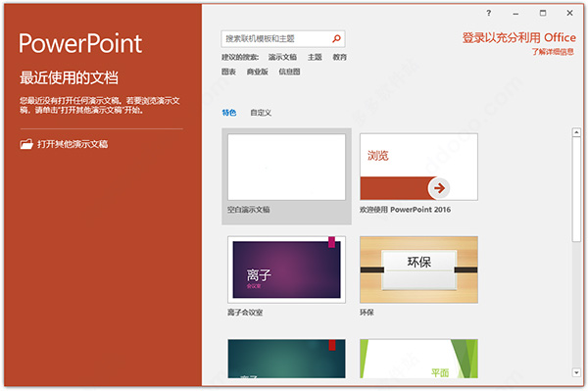Select suggested search 商业版

tap(257, 72)
